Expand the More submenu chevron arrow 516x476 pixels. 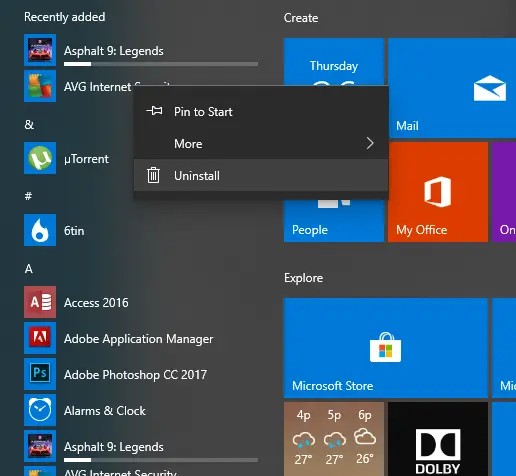coord(370,143)
